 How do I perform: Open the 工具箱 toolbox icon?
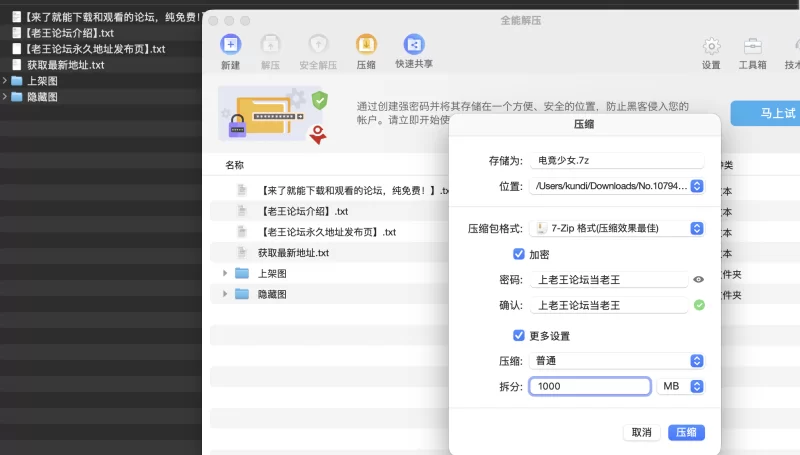click(752, 46)
